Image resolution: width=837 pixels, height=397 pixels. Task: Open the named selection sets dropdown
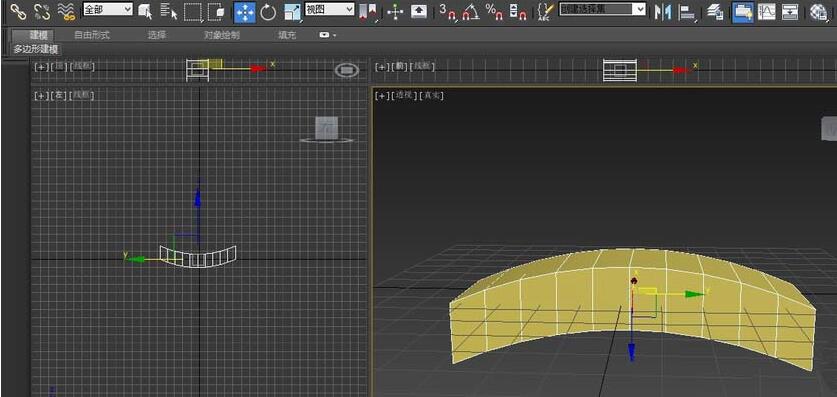click(x=602, y=9)
